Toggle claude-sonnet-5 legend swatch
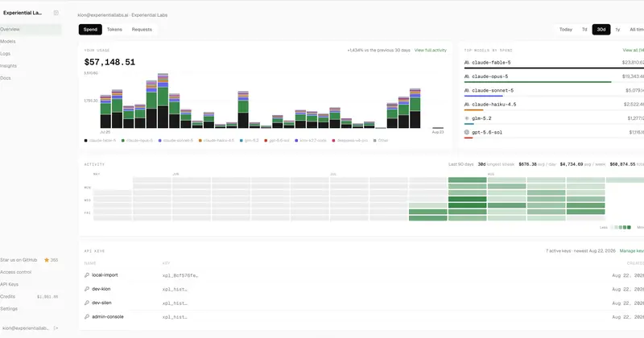 [159, 141]
